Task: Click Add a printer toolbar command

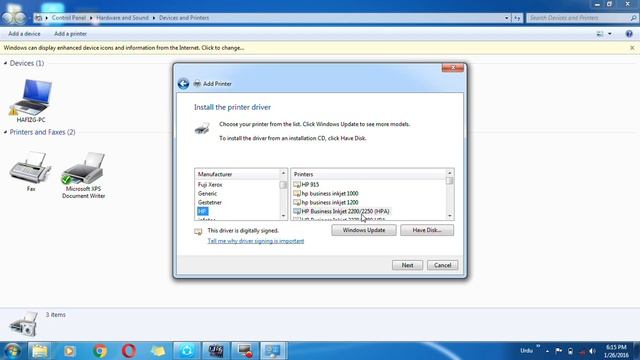Action: 70,34
